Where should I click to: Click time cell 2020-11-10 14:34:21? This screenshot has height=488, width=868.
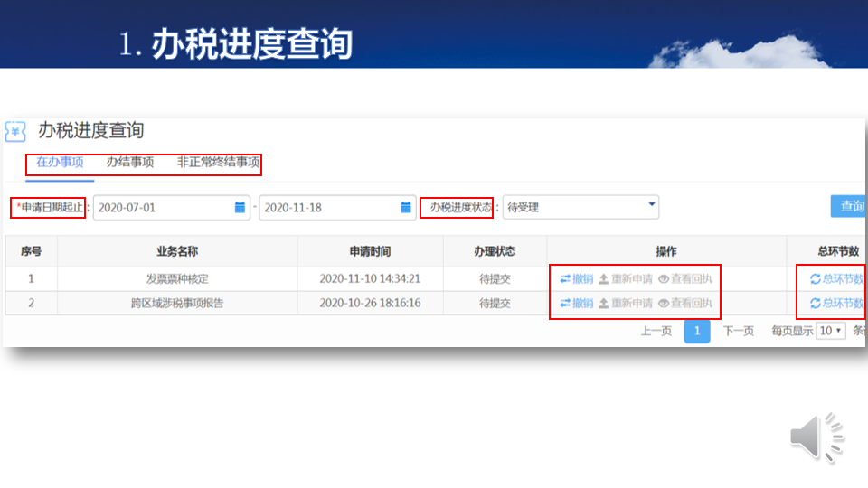point(371,279)
